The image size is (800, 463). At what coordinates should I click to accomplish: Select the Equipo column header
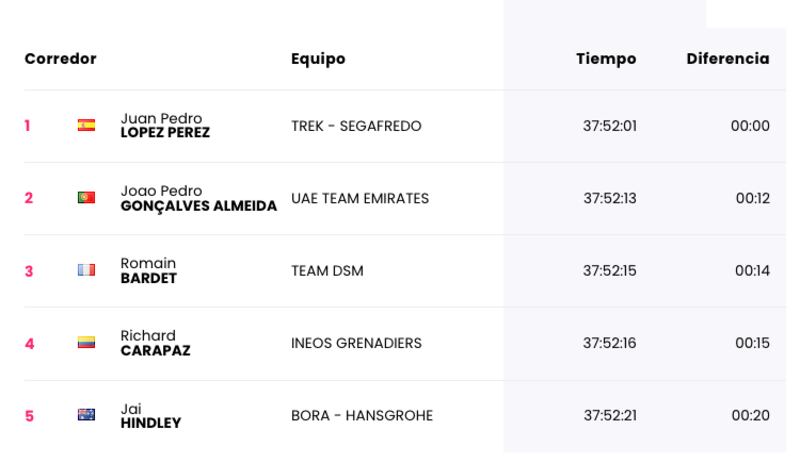(x=318, y=59)
